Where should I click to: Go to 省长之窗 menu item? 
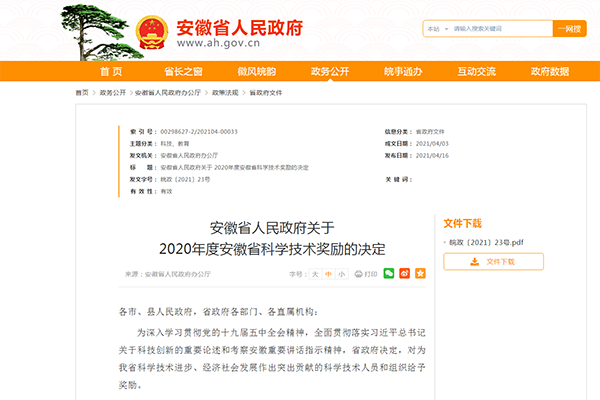click(184, 72)
